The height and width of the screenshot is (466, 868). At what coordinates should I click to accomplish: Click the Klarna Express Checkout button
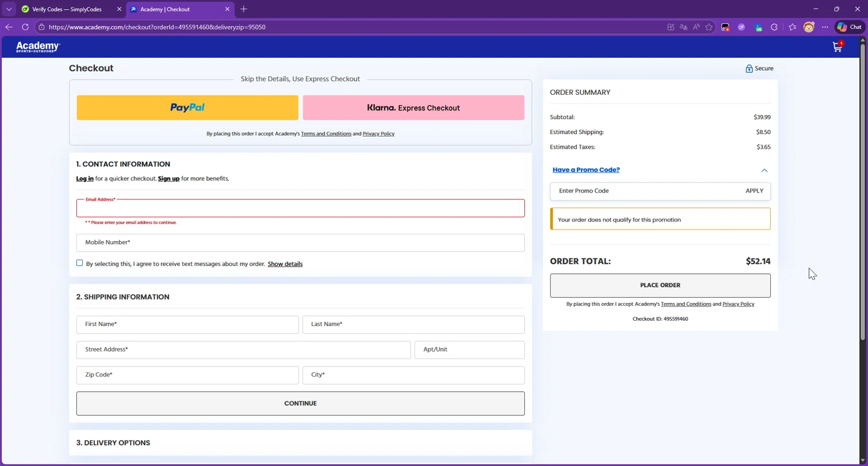(413, 108)
